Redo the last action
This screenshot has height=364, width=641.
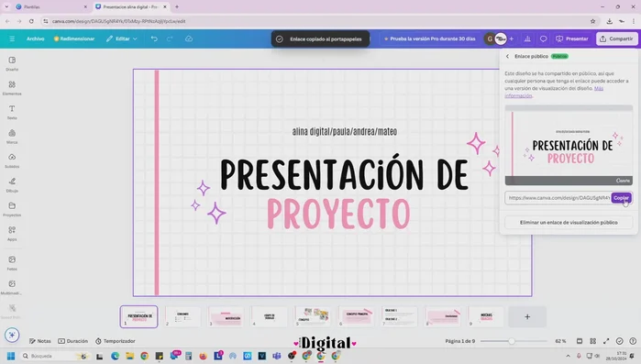(170, 39)
